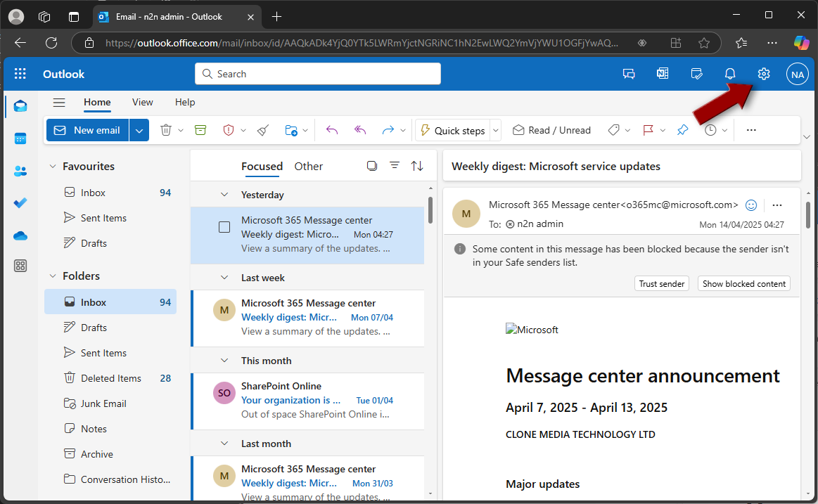Categorize message with tag icon
Viewport: 818px width, 504px height.
coord(613,130)
